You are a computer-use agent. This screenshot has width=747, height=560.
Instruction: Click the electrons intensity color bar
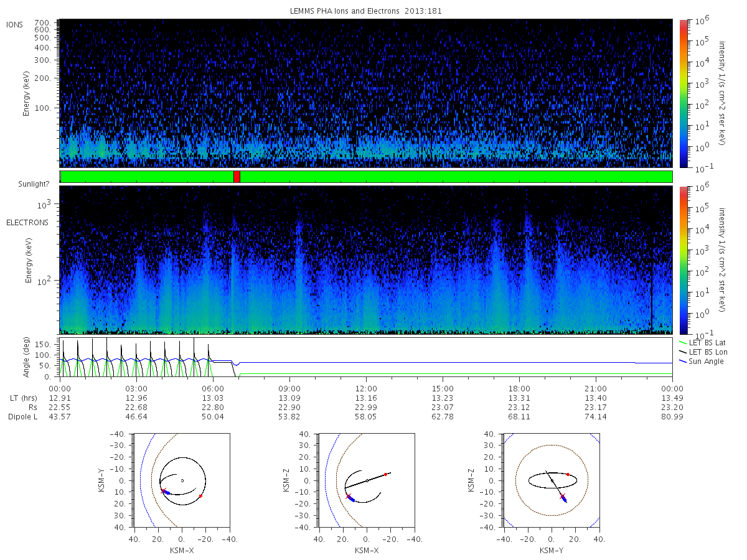click(683, 260)
